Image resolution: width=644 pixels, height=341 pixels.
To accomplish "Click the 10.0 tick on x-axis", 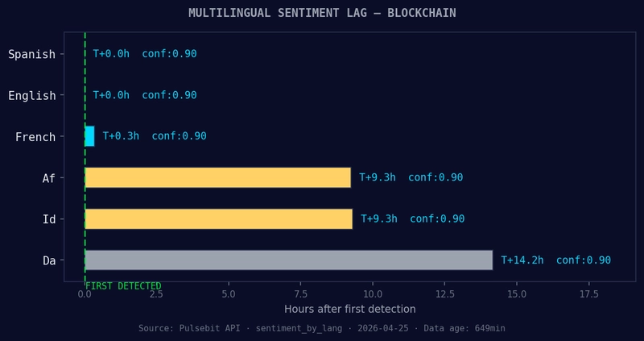I will click(373, 294).
